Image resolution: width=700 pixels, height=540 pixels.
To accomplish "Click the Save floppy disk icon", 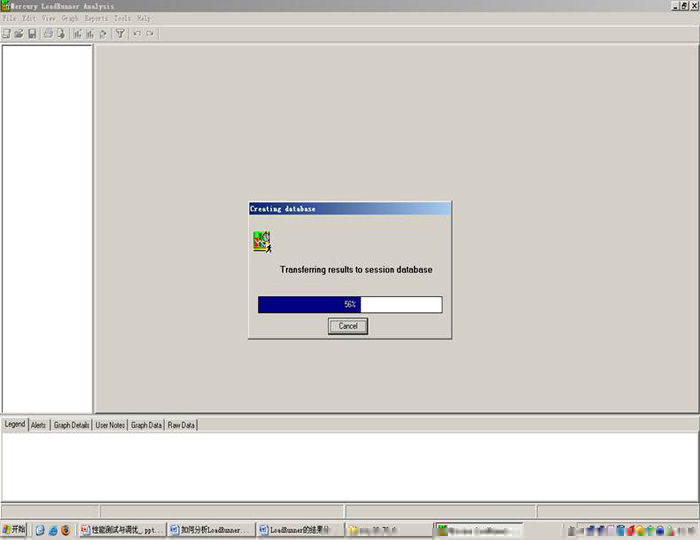I will [32, 33].
